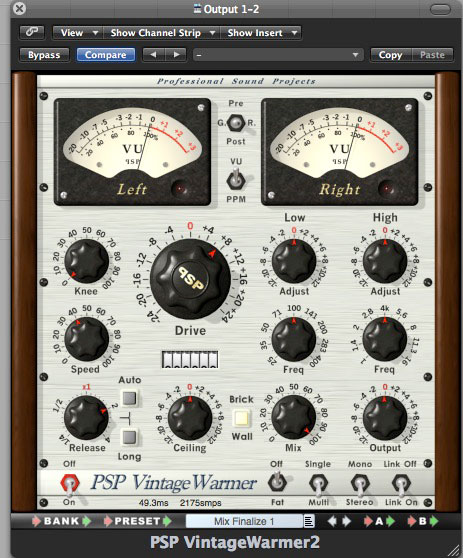Viewport: 463px width, 558px height.
Task: Click the Bypass button
Action: (x=44, y=55)
